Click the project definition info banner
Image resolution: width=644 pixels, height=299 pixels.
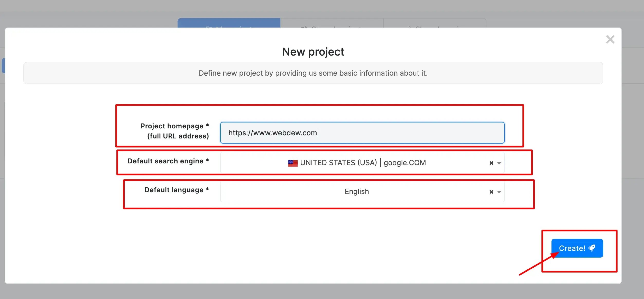click(313, 73)
